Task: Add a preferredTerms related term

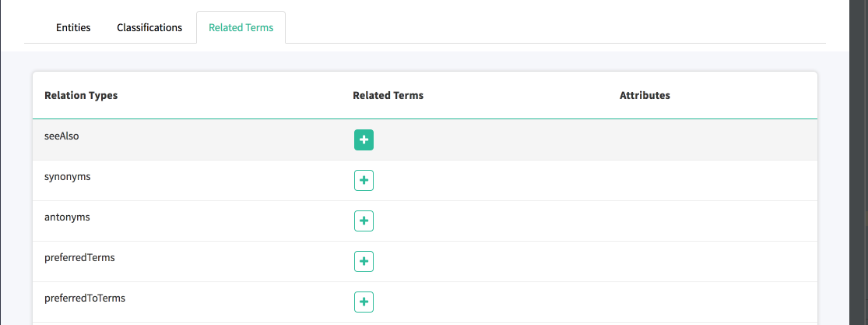Action: [364, 262]
